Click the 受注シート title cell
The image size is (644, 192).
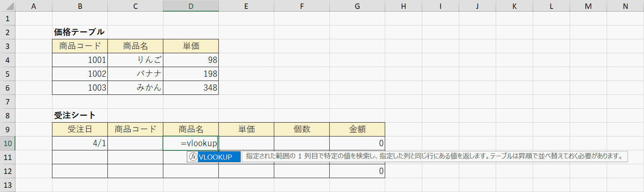tap(80, 115)
